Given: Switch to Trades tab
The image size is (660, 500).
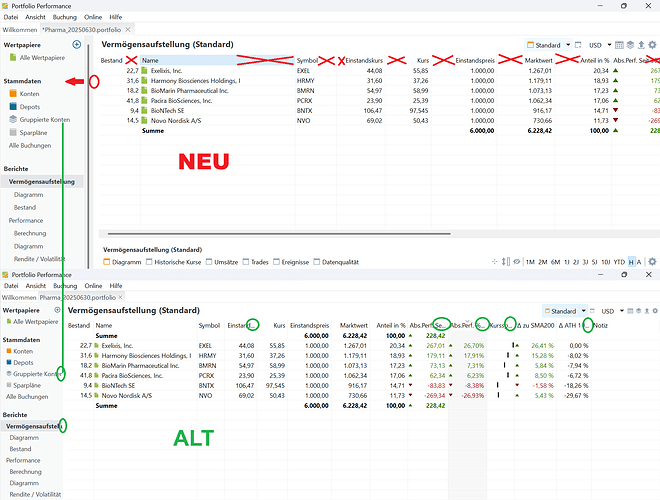Looking at the screenshot, I should (x=255, y=262).
